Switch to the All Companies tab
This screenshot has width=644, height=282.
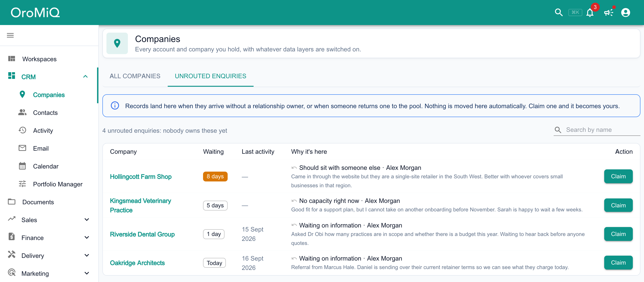click(135, 76)
